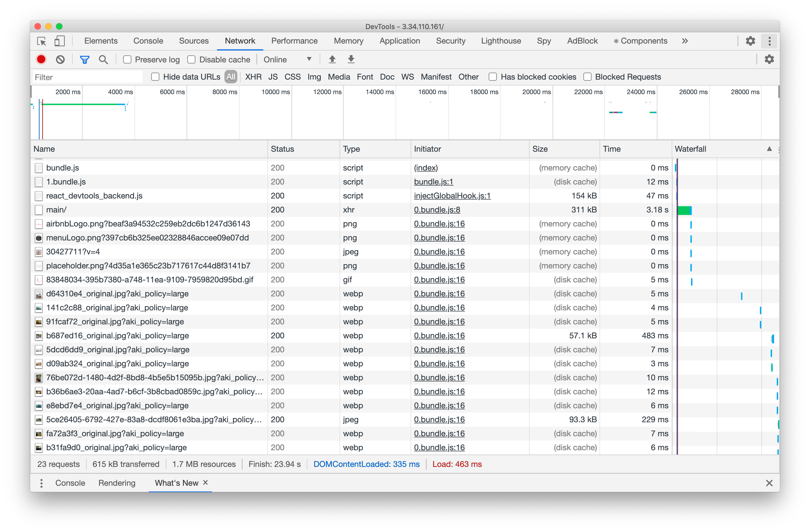This screenshot has height=532, width=810.
Task: Check the Disable cache option
Action: (192, 59)
